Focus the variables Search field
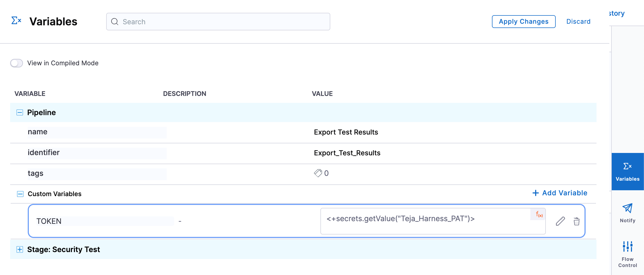This screenshot has height=275, width=644. 224,22
